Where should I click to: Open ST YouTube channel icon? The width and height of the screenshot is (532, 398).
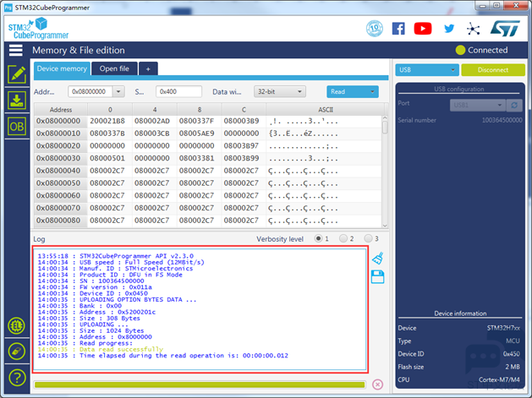coord(423,29)
